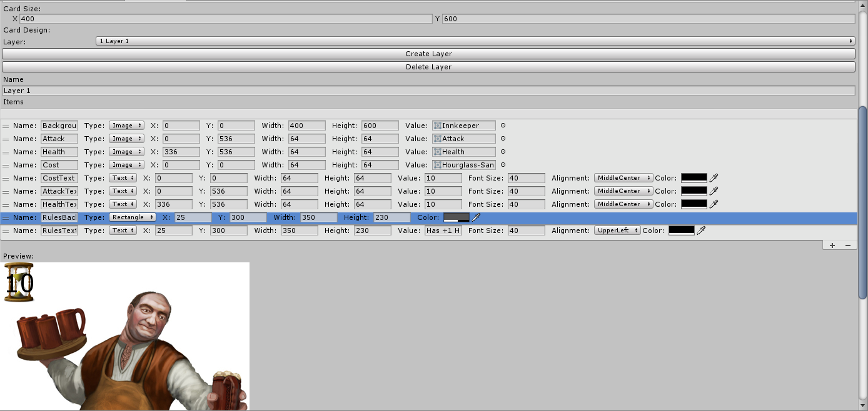Pick color with CostText row eyedropper
868x411 pixels.
[x=714, y=178]
